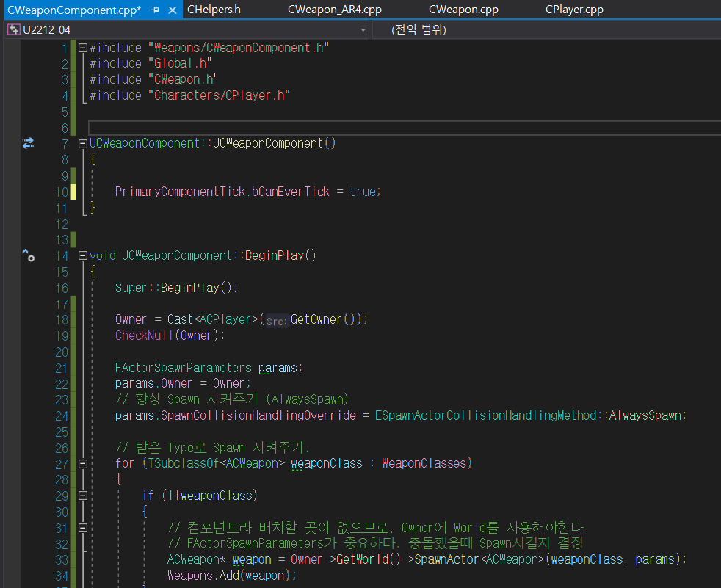Image resolution: width=721 pixels, height=588 pixels.
Task: Click the comment "// 받은 Type로 Spawn 시켜주기."
Action: [212, 447]
